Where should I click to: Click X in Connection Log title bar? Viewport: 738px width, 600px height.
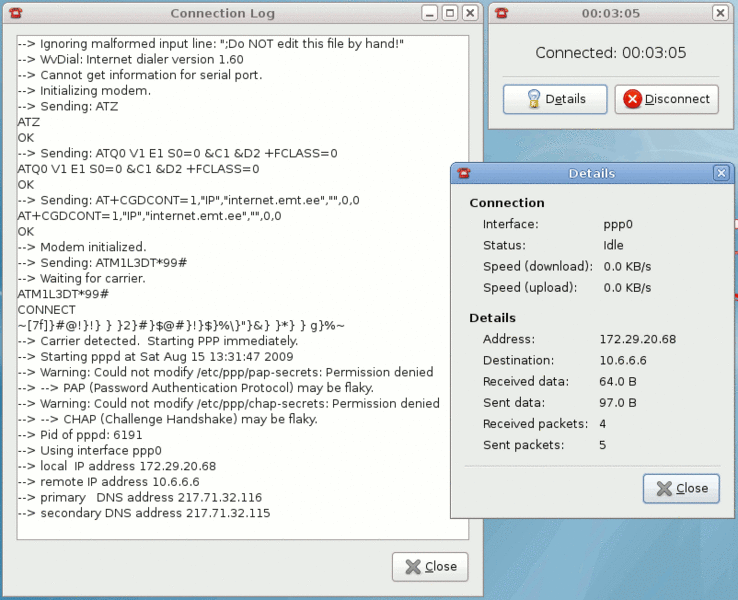470,13
